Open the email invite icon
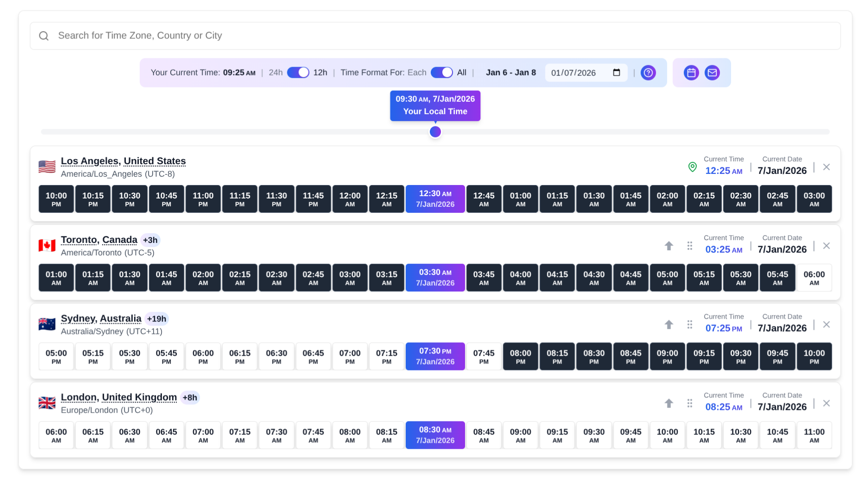The width and height of the screenshot is (868, 482). [712, 73]
